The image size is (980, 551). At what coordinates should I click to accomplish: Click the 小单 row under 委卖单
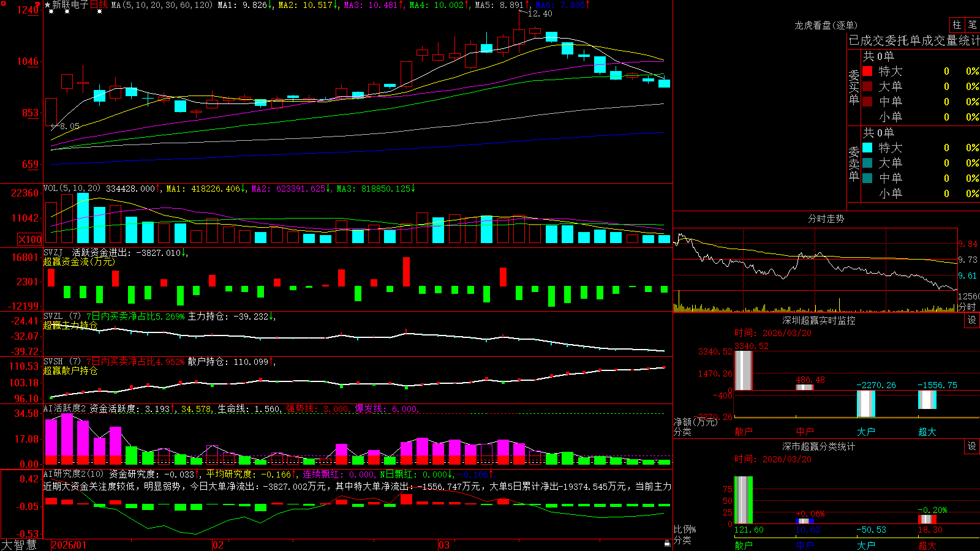click(921, 193)
